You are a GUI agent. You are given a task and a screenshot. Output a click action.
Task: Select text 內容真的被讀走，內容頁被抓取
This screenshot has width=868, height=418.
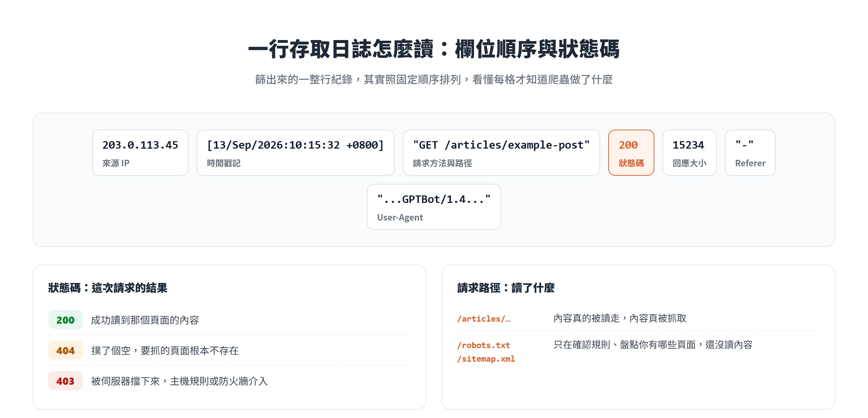620,318
